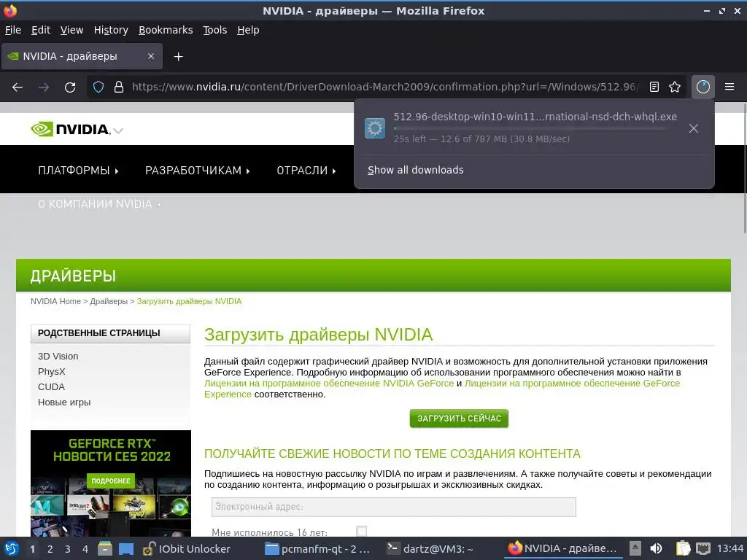747x560 pixels.
Task: Open the View menu
Action: [x=71, y=30]
